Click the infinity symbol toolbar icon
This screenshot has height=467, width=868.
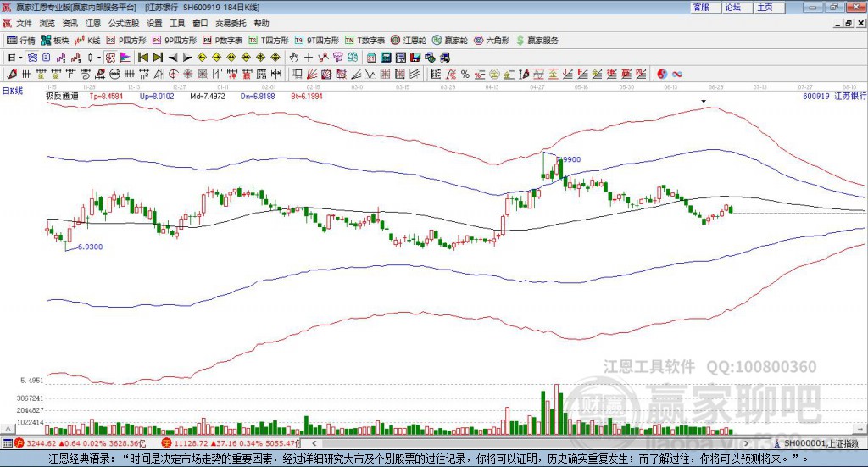[x=677, y=74]
